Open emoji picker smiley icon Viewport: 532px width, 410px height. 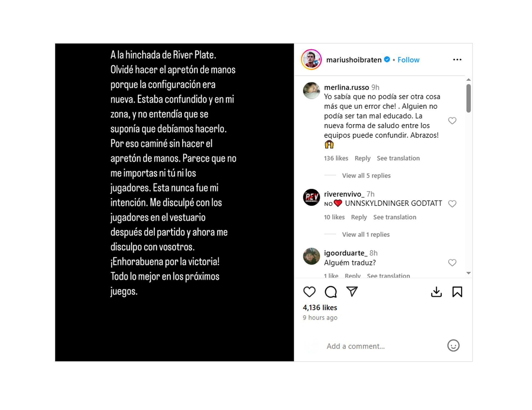[453, 345]
